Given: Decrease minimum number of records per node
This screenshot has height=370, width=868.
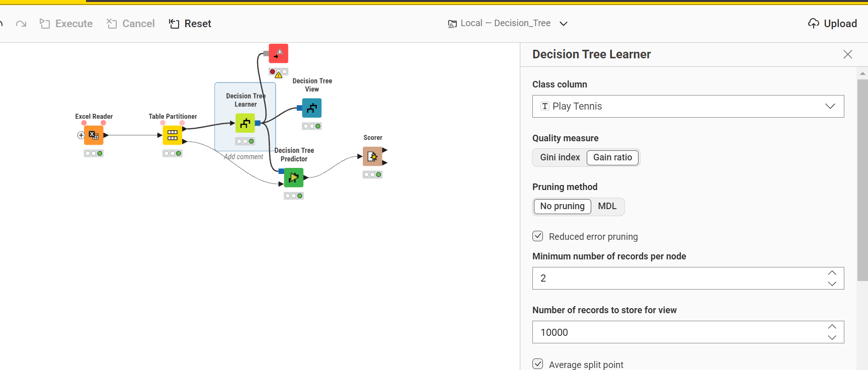Looking at the screenshot, I should [x=832, y=284].
